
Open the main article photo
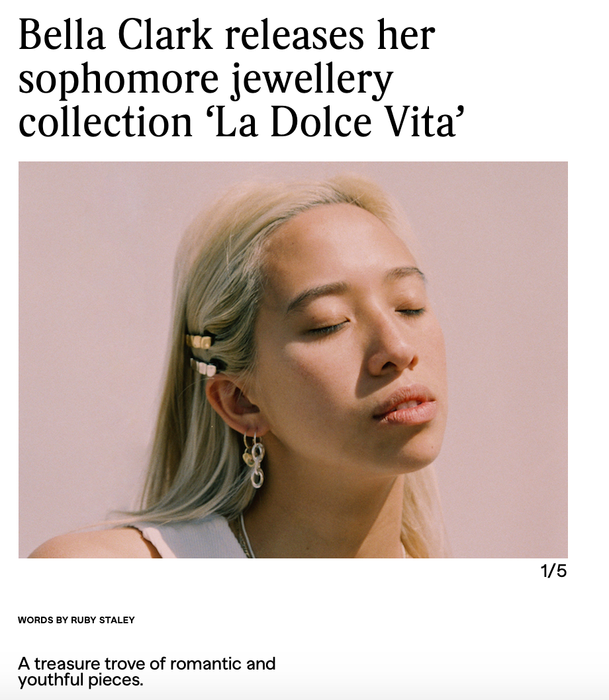tap(293, 360)
